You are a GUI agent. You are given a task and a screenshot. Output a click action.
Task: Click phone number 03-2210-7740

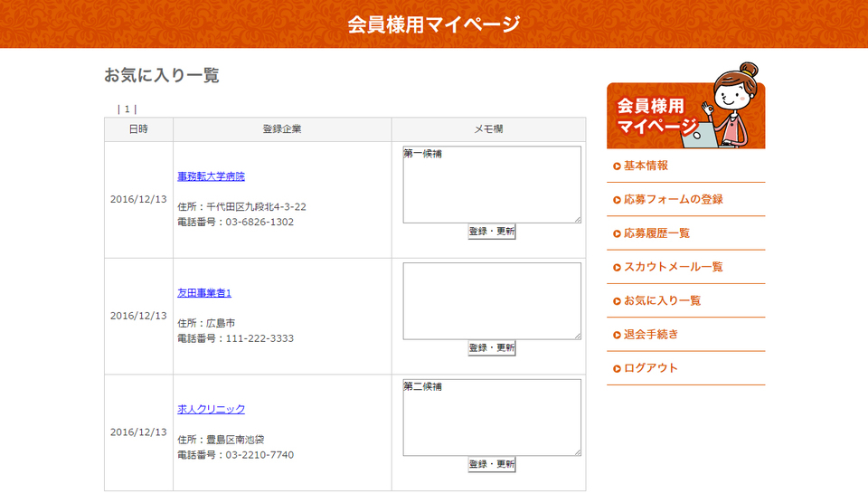[259, 454]
